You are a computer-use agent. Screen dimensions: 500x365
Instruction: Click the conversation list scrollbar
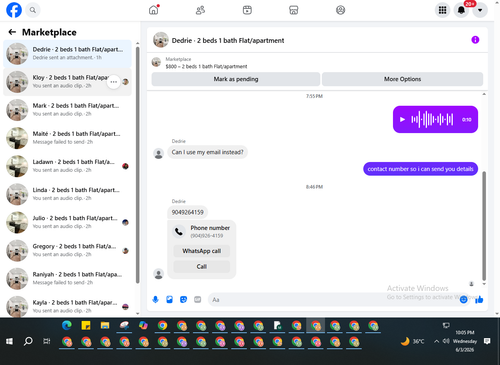tap(138, 165)
